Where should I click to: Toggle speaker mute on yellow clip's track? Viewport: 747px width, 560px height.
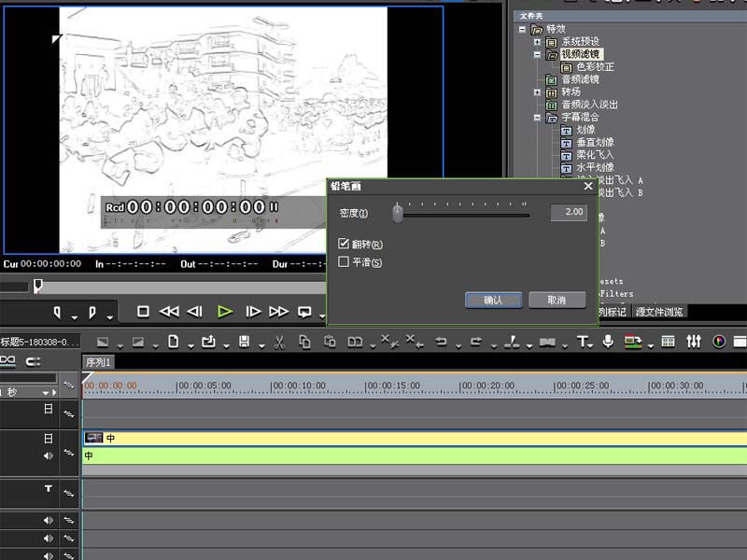coord(49,456)
